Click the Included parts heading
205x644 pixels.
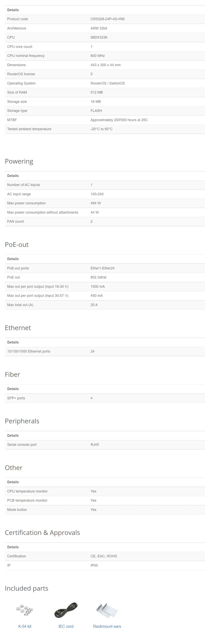(26, 588)
